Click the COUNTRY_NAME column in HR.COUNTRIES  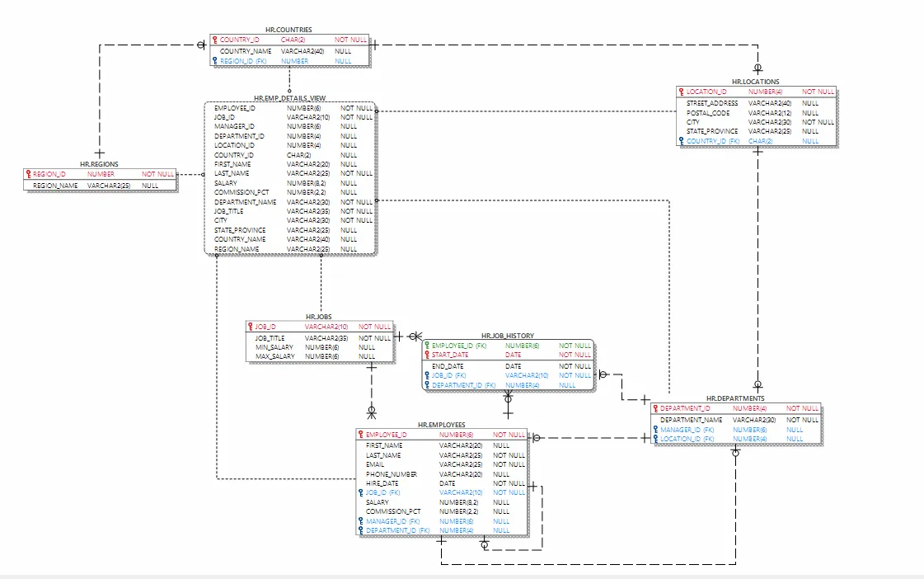289,51
